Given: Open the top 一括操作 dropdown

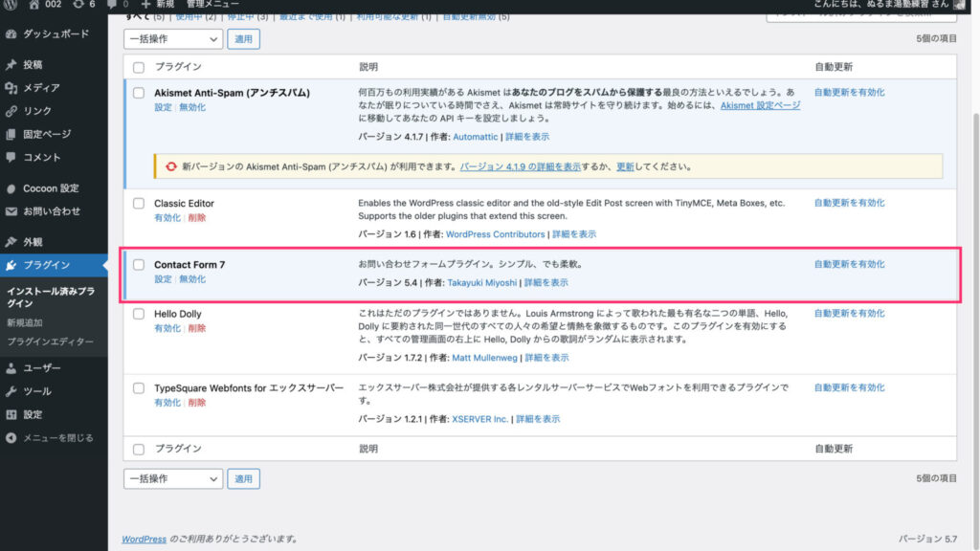Looking at the screenshot, I should click(172, 39).
